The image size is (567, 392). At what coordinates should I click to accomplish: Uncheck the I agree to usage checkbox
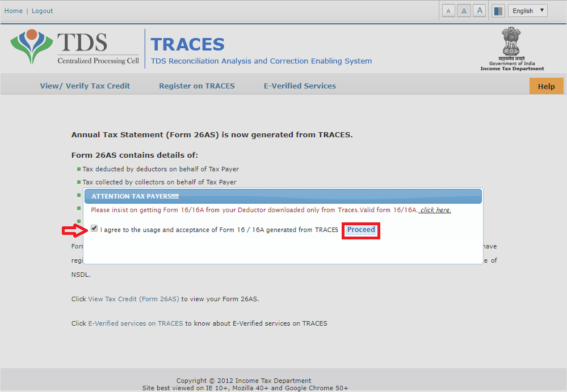point(94,228)
